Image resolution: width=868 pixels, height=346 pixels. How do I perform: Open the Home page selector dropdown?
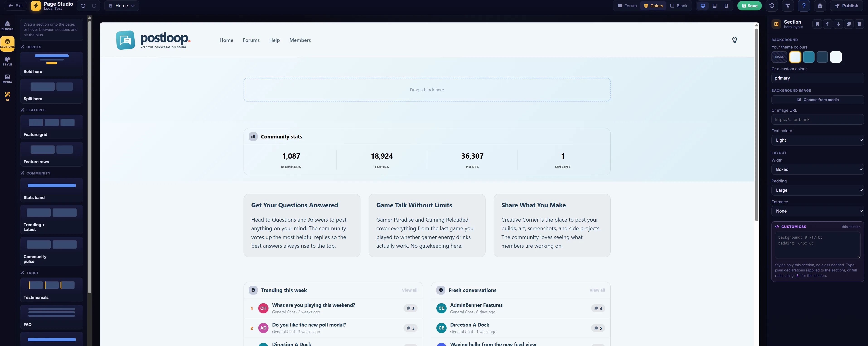click(x=122, y=6)
